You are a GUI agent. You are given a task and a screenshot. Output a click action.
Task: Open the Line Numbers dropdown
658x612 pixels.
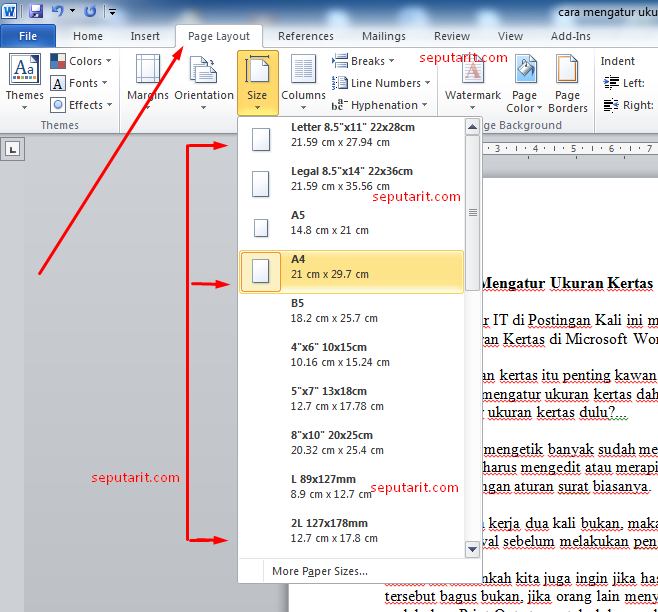pos(381,83)
